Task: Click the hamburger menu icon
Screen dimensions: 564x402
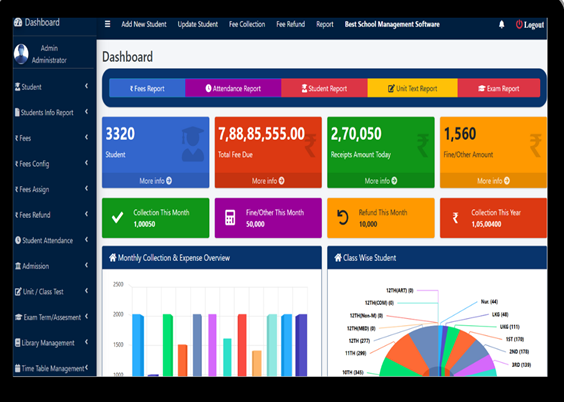Action: [x=107, y=24]
